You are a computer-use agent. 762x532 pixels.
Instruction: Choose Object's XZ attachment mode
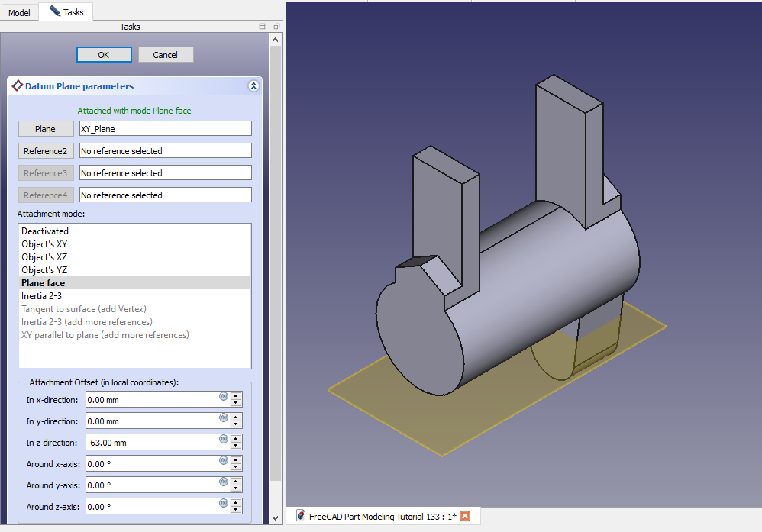(x=44, y=257)
